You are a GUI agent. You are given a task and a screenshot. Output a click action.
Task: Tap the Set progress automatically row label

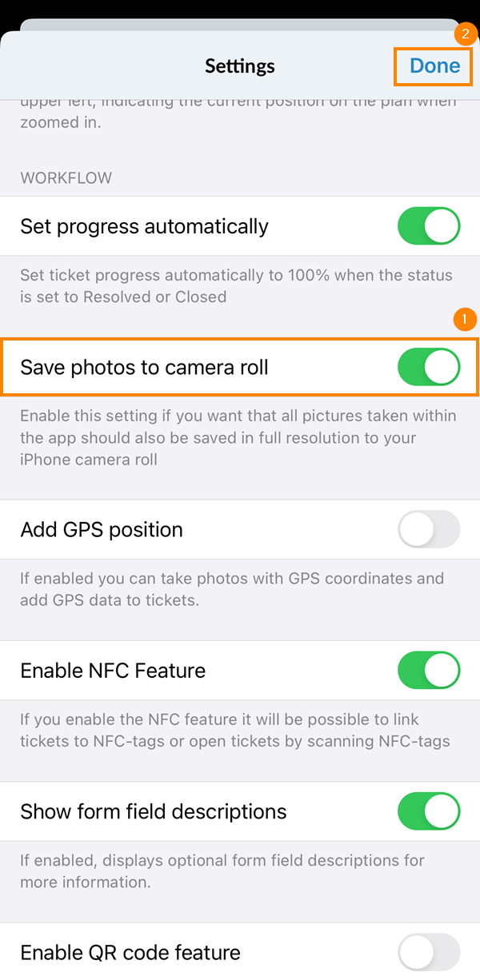point(144,225)
